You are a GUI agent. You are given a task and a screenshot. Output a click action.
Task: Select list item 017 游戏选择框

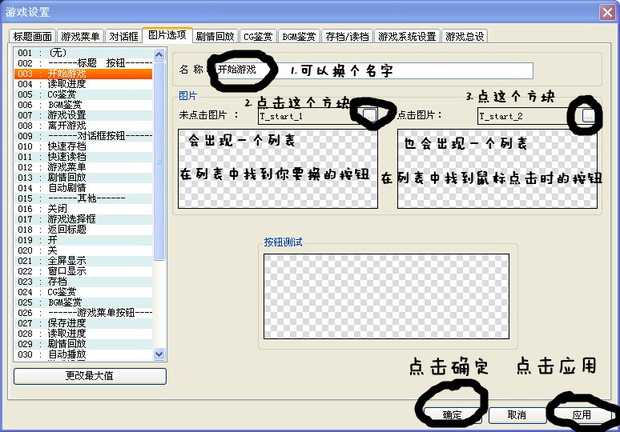click(83, 219)
